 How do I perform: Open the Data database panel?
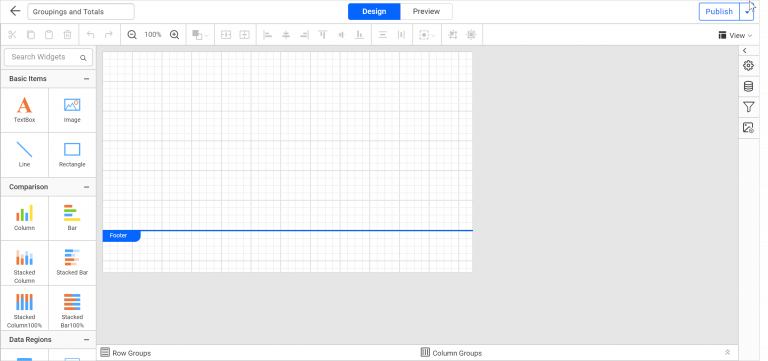tap(748, 86)
